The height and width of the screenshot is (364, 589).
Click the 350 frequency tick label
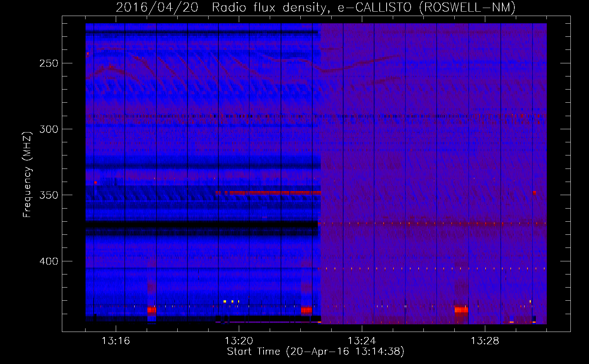tap(49, 195)
